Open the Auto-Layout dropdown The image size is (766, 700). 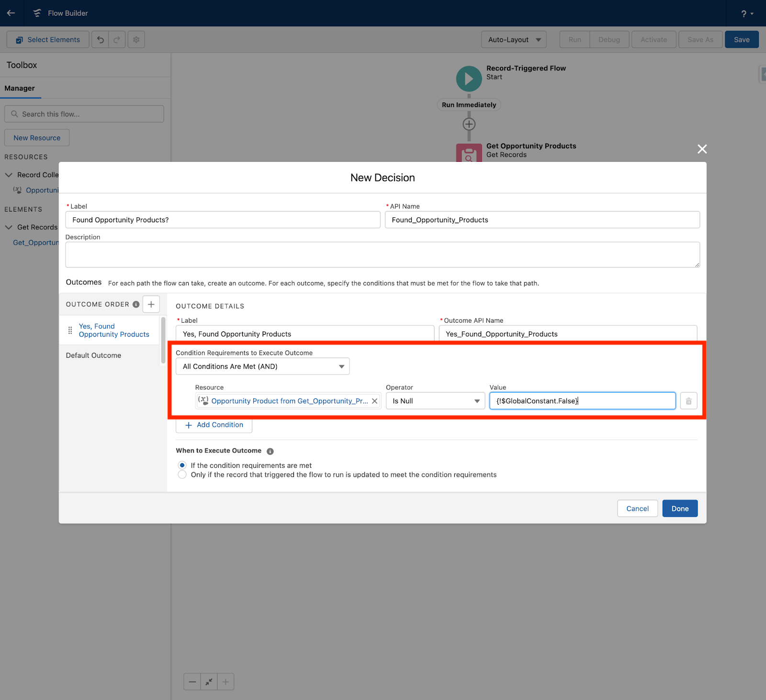513,39
